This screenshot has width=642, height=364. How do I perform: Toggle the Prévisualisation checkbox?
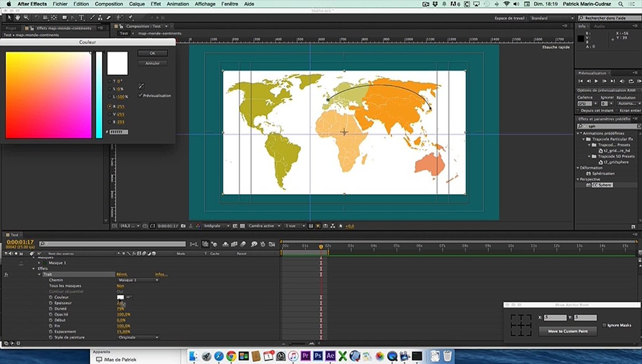pyautogui.click(x=140, y=95)
